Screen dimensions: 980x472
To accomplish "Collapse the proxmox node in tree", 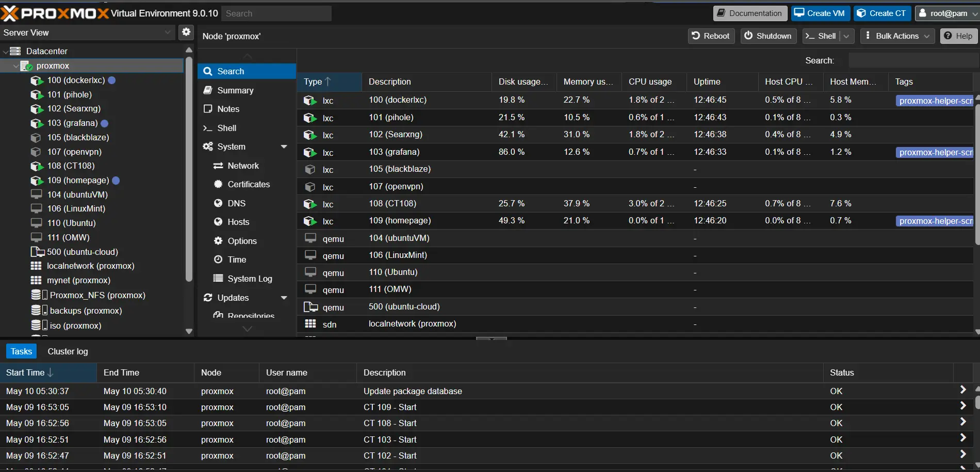I will (15, 66).
